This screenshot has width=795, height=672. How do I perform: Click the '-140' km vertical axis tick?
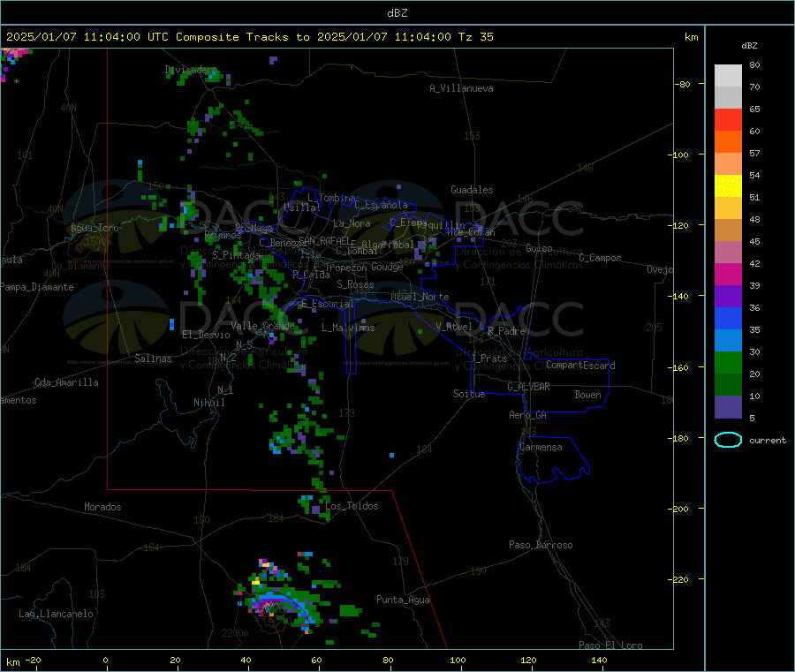pyautogui.click(x=680, y=296)
